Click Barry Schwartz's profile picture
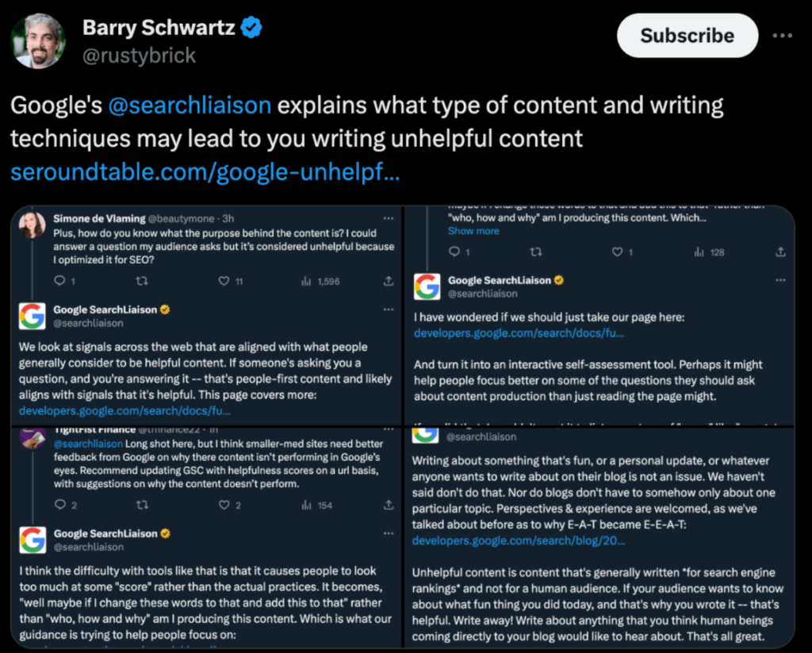 (38, 38)
